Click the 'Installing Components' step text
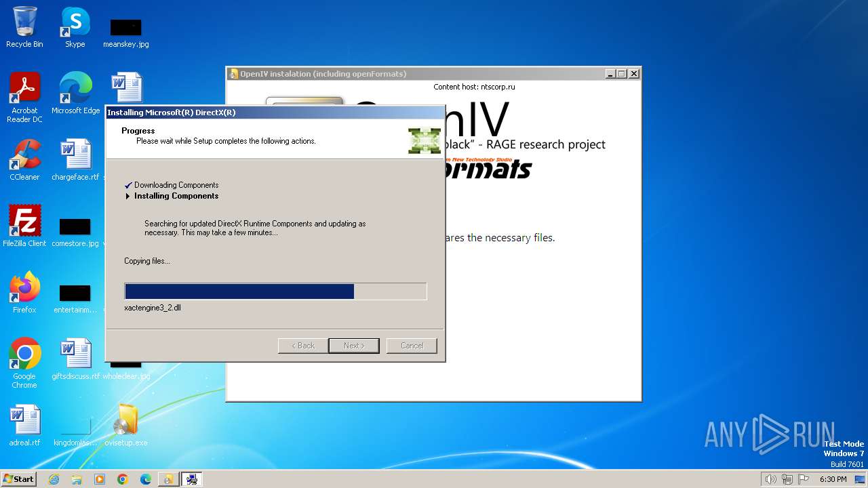Screen dimensions: 868x488 176,196
